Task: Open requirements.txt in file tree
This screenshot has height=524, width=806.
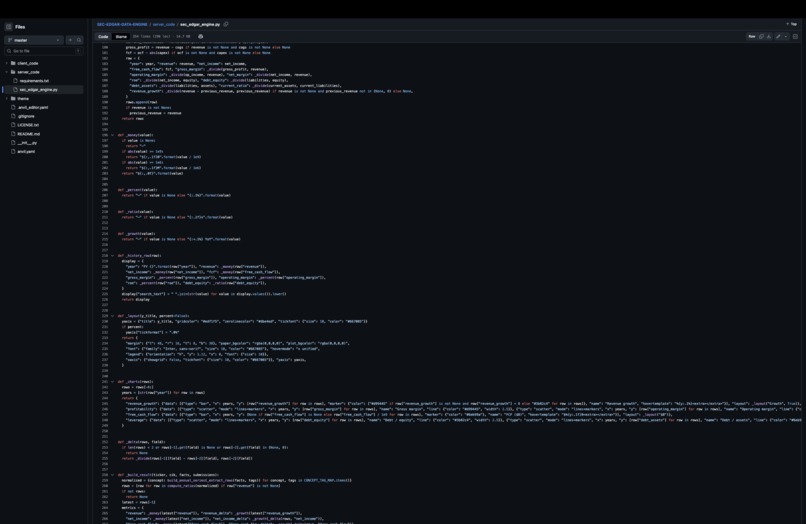Action: coord(34,81)
